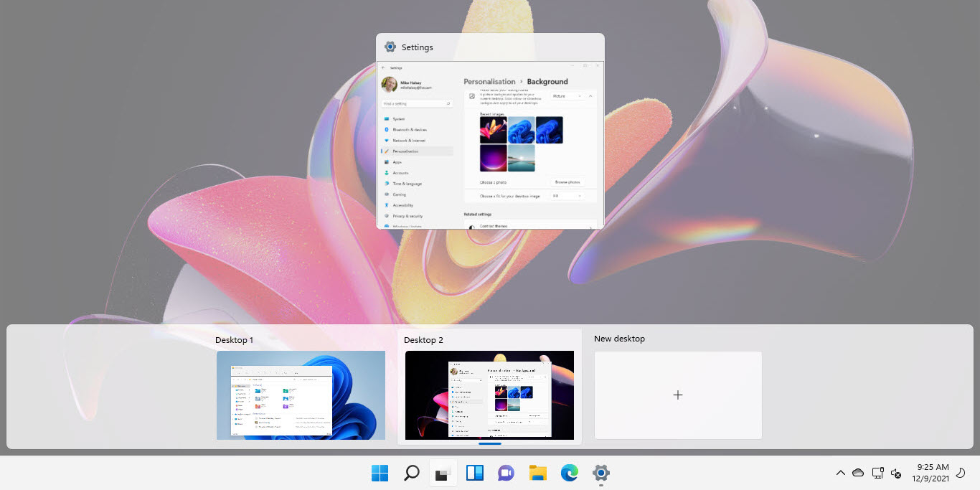980x490 pixels.
Task: Expand hidden icons in the system tray
Action: click(840, 473)
